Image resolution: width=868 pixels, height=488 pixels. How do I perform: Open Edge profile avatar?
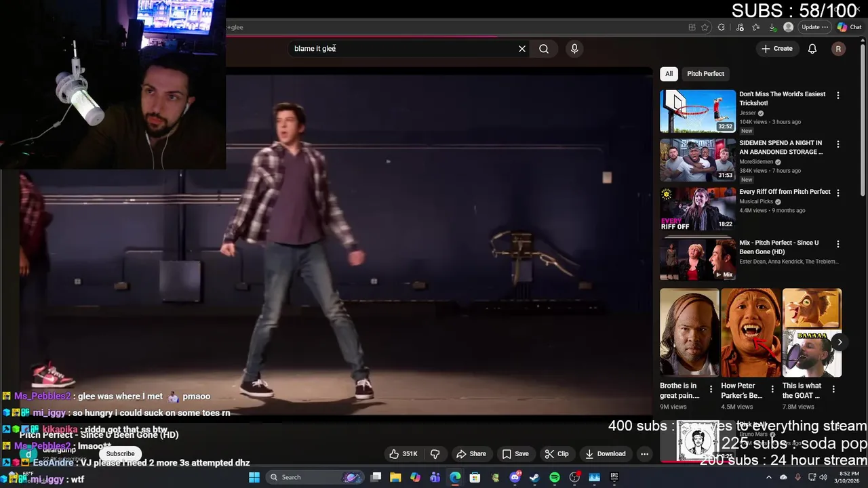click(788, 27)
